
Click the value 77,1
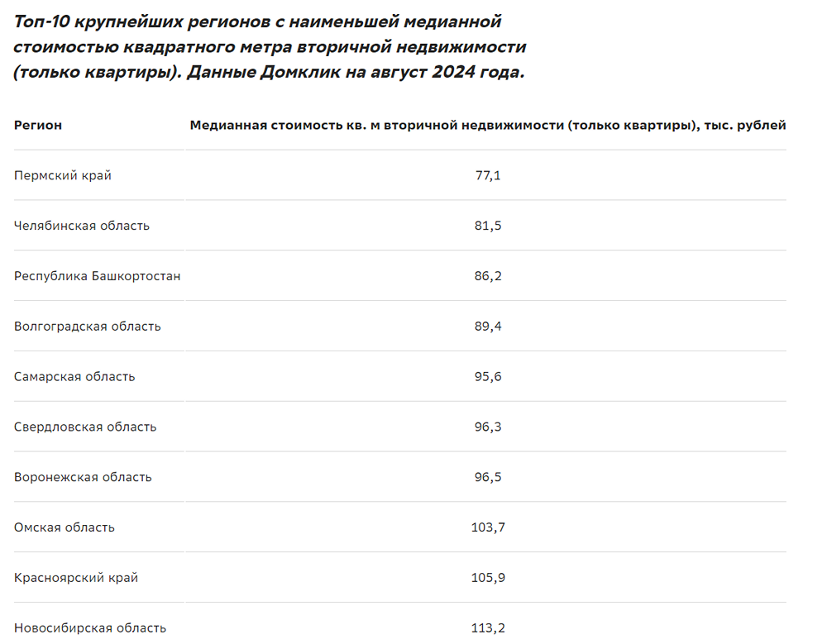pyautogui.click(x=488, y=175)
